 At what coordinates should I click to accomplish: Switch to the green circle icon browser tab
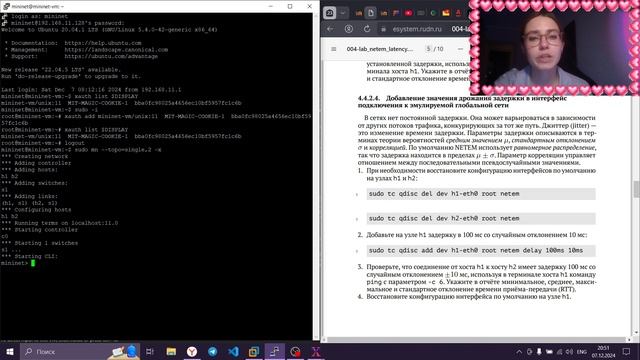[433, 13]
